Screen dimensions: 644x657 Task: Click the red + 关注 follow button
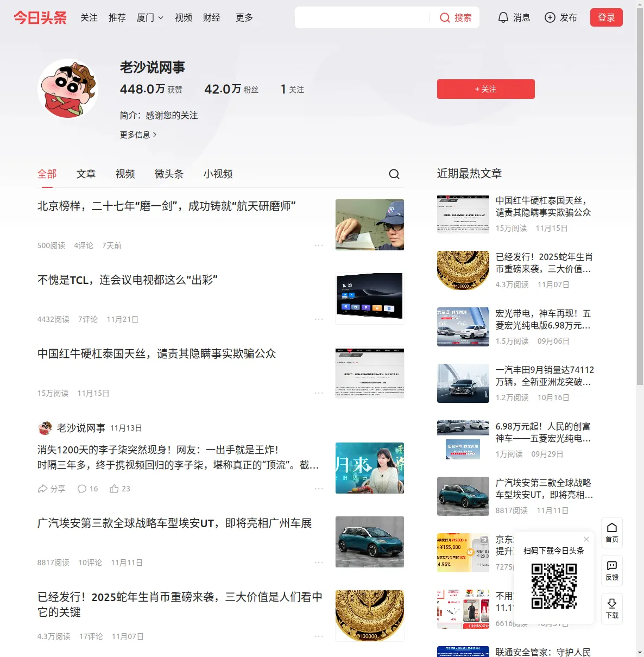486,89
